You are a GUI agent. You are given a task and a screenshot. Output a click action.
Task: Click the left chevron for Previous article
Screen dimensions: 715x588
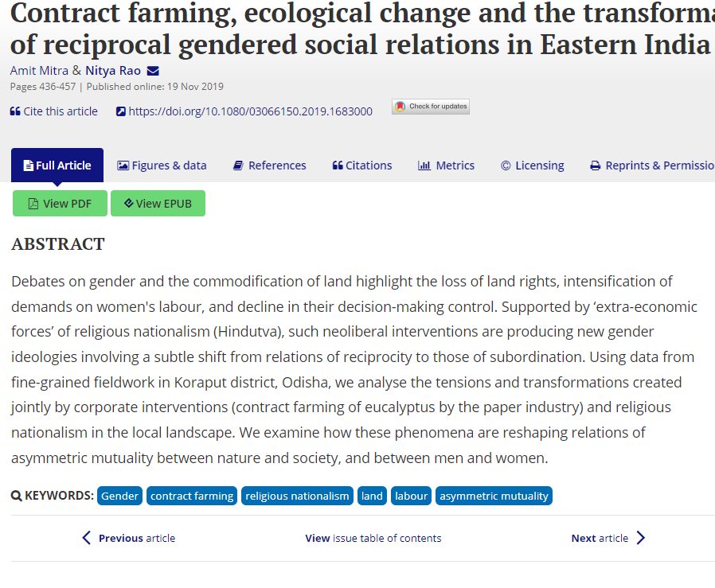tap(87, 538)
